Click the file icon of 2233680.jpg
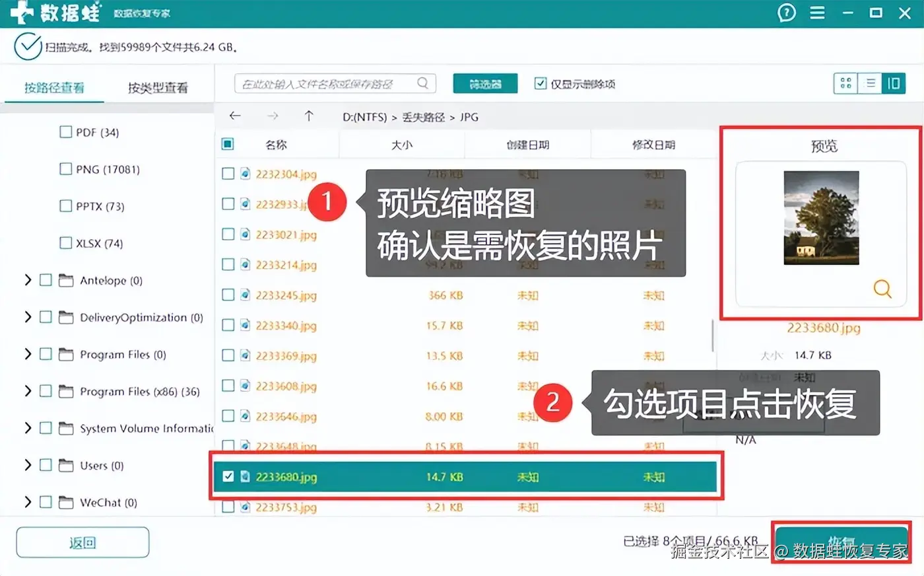This screenshot has width=924, height=576. (x=245, y=476)
